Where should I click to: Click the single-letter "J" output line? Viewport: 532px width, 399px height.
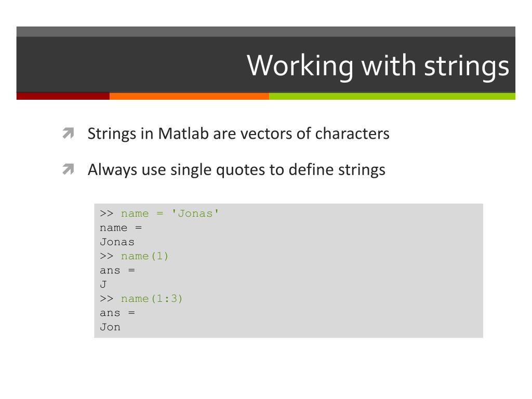pos(103,285)
